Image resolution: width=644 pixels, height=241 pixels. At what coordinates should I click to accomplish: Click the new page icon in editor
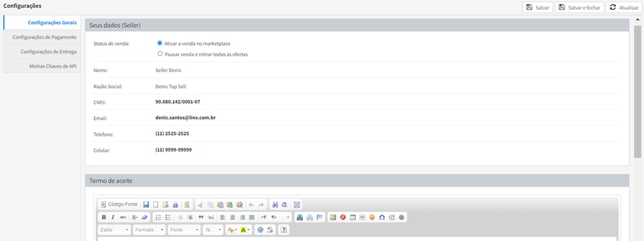[x=156, y=205]
